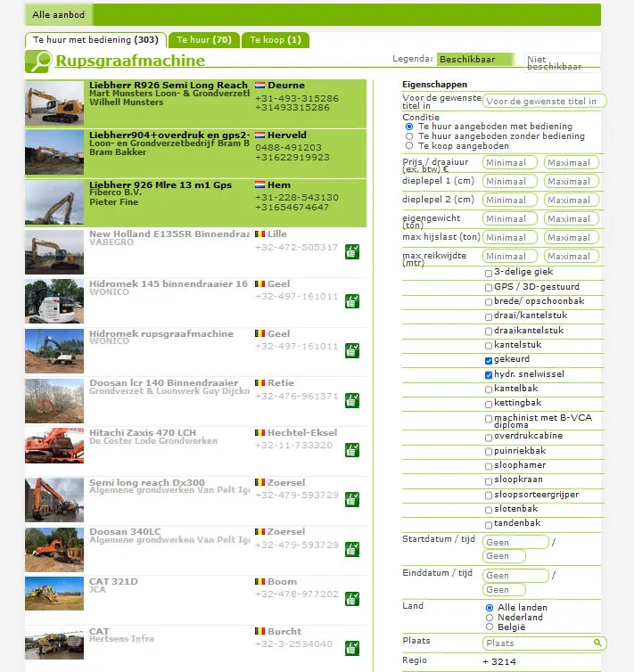Switch to the Te huur (70) tab
634x672 pixels.
click(204, 40)
